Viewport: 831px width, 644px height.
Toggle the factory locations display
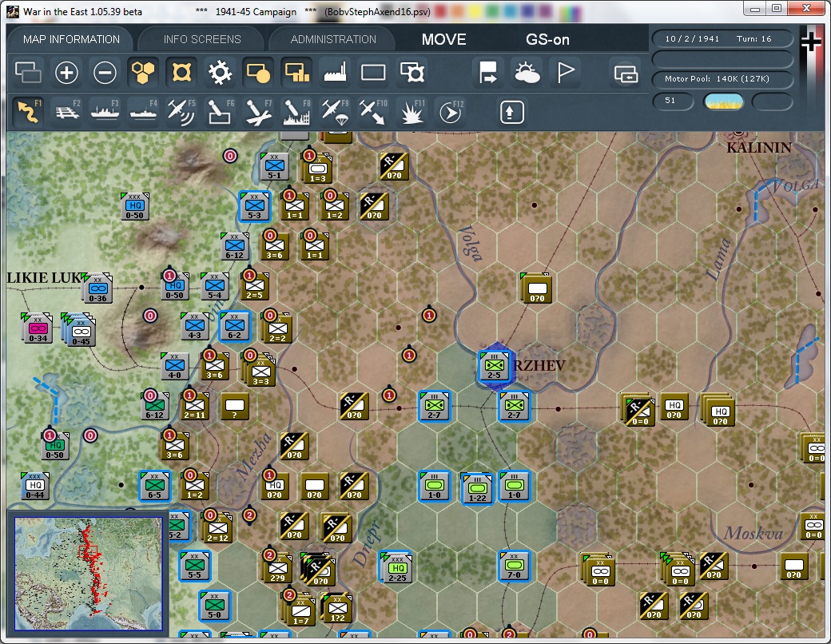(x=335, y=72)
